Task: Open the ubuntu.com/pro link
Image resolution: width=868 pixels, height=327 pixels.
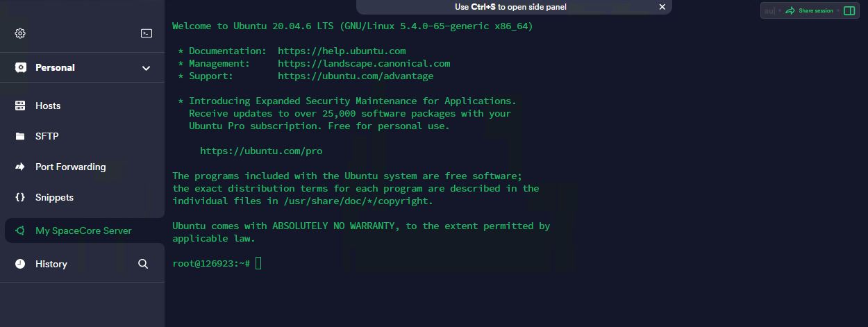Action: pyautogui.click(x=261, y=151)
